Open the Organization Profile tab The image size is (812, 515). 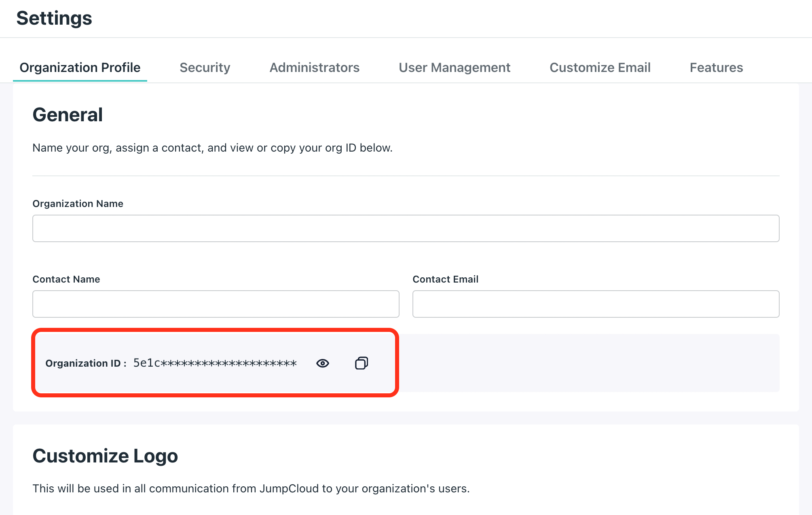pos(80,68)
